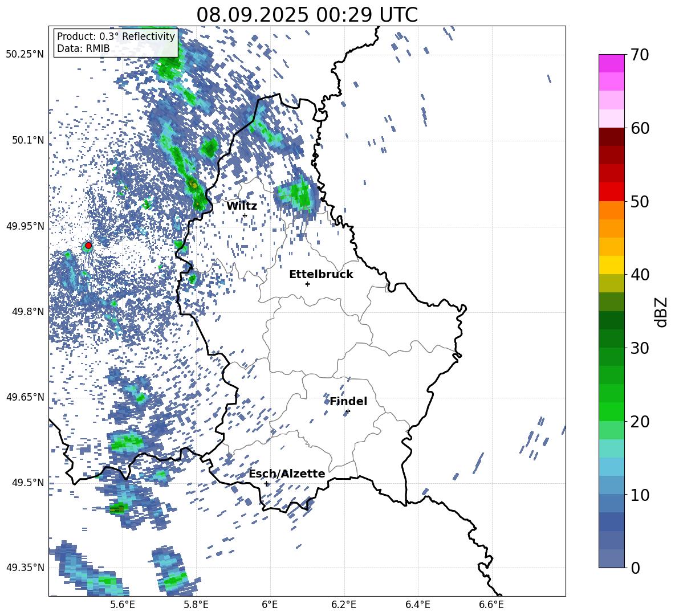Click the 10 value on the colorbar

point(639,495)
